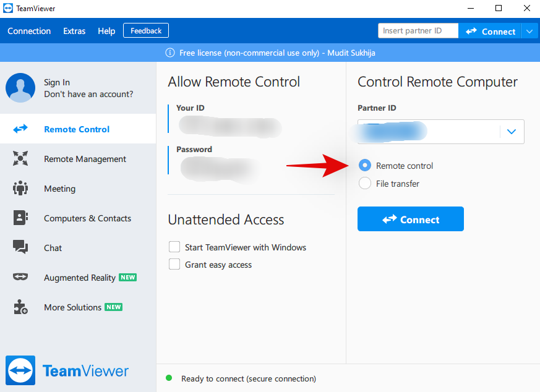Click the Insert partner ID field
Viewport: 540px width, 392px height.
(x=418, y=31)
